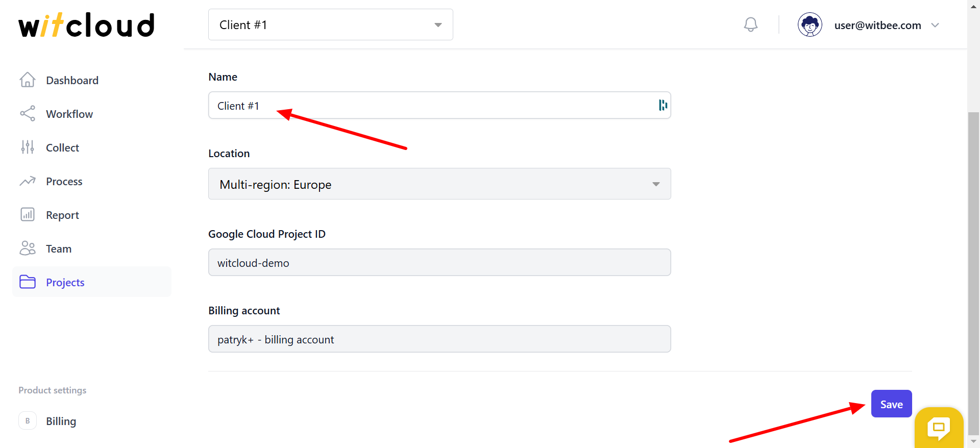Open the Location dropdown Multi-region: Europe
The width and height of the screenshot is (980, 448).
tap(439, 184)
